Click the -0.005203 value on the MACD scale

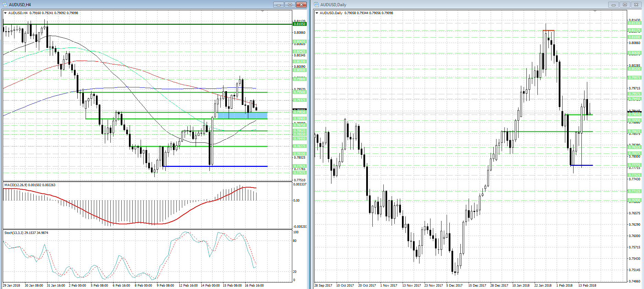pos(300,226)
